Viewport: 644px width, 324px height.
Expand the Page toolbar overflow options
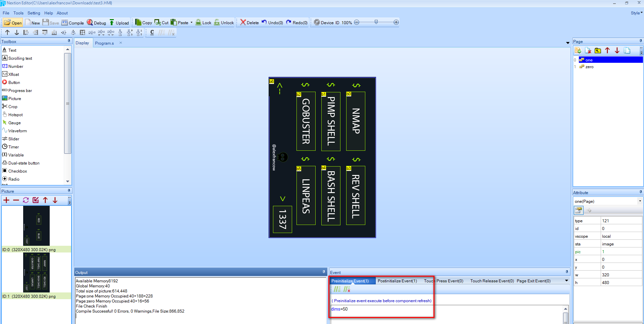(x=641, y=51)
